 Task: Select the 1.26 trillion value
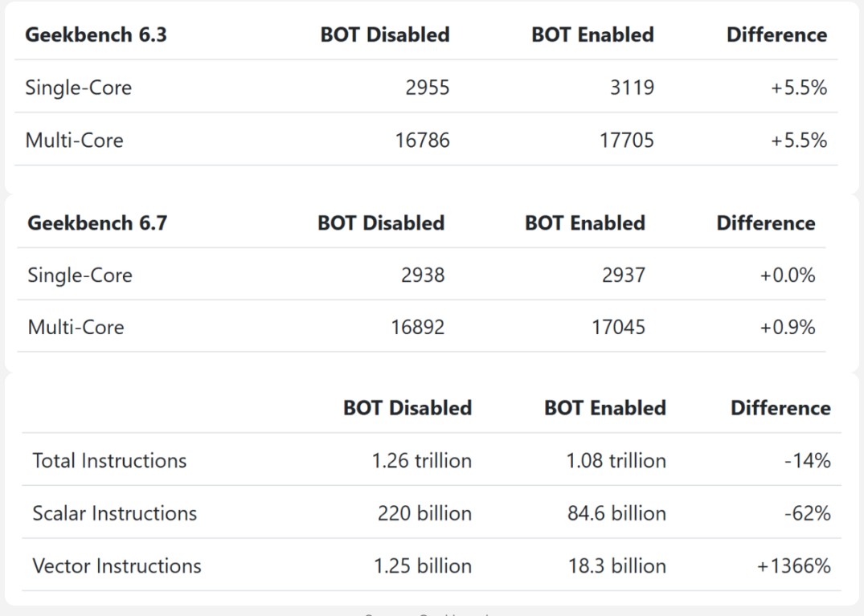pos(421,460)
